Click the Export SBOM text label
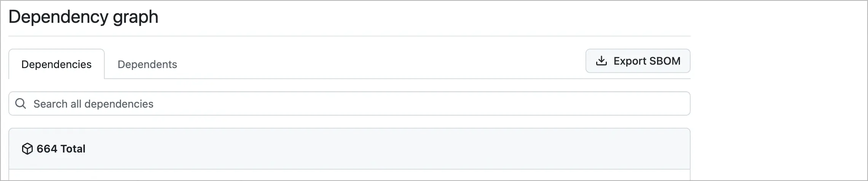Image resolution: width=868 pixels, height=181 pixels. coord(647,61)
